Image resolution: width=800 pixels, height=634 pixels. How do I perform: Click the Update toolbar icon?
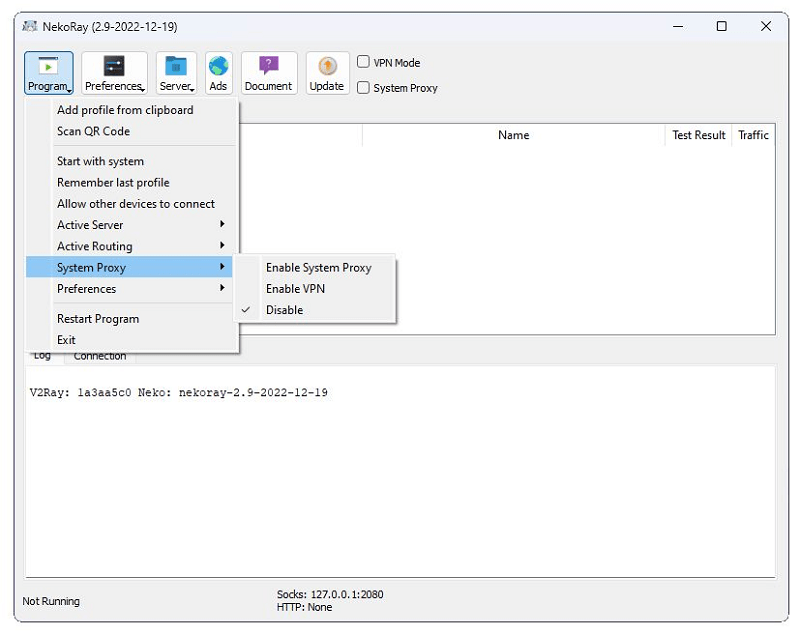(x=326, y=72)
